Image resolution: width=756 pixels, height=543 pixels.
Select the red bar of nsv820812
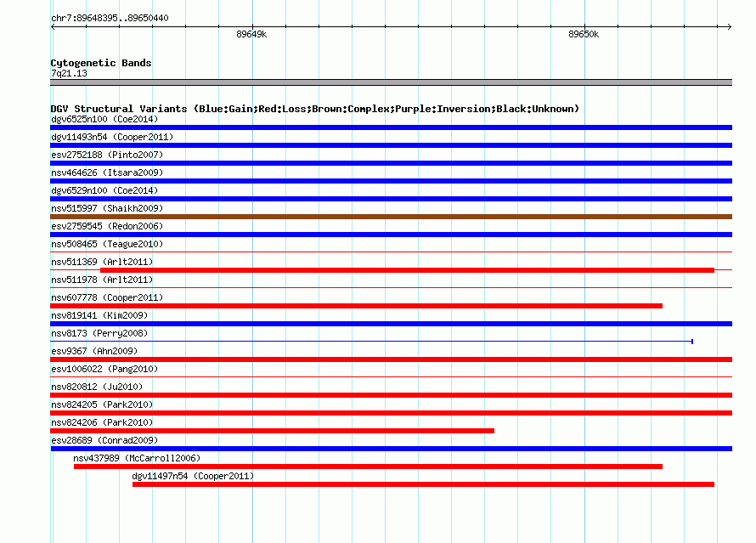coord(391,395)
